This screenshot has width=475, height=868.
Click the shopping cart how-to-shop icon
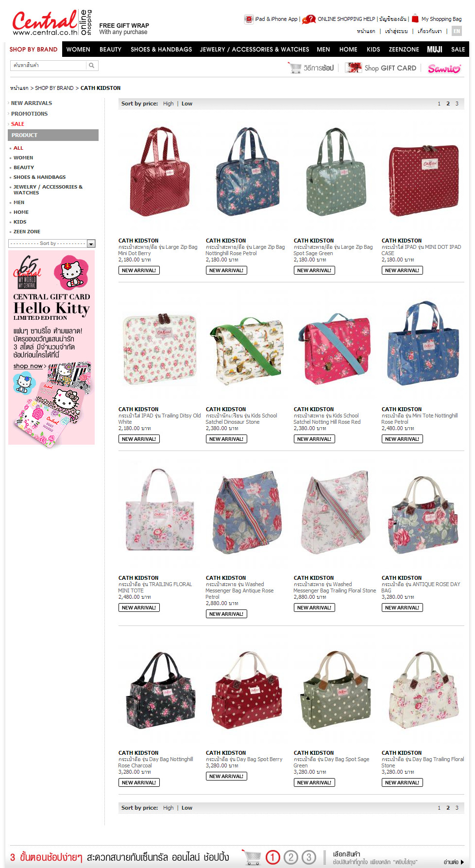(x=295, y=68)
